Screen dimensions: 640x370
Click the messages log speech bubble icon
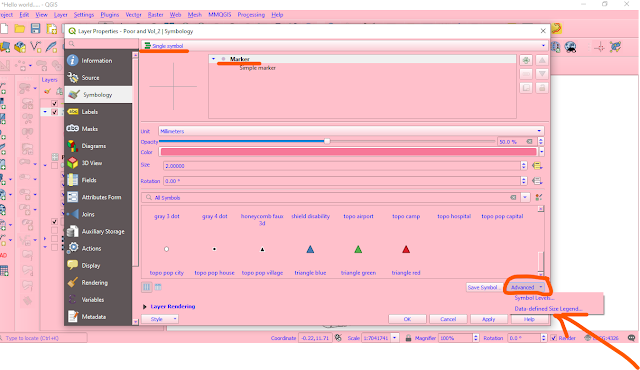click(631, 338)
